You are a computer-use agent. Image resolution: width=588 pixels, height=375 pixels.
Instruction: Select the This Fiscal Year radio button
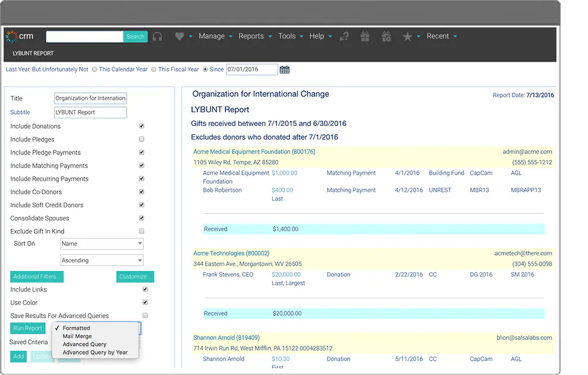154,70
